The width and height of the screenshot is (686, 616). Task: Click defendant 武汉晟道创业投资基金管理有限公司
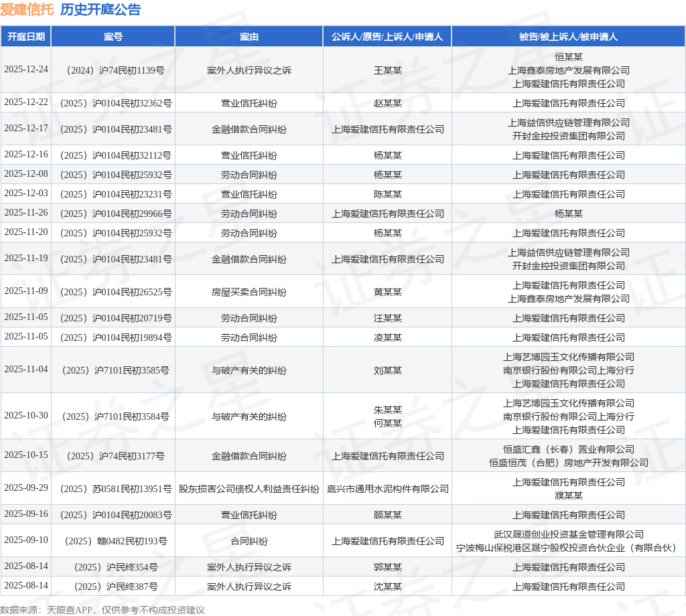click(568, 534)
